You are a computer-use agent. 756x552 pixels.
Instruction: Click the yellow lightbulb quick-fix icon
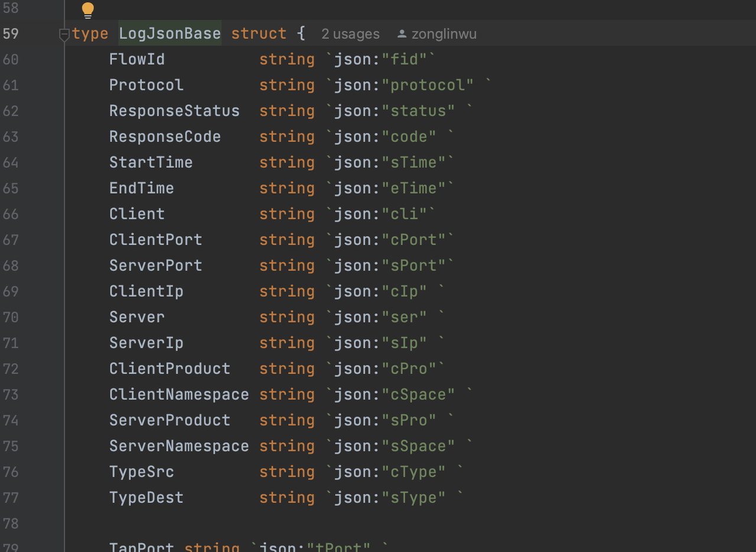click(87, 10)
